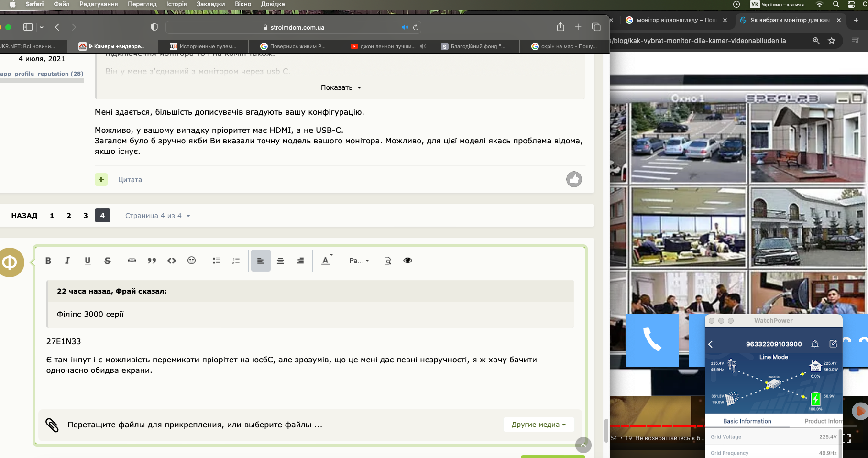Open the text color picker
Viewport: 868px width, 458px height.
click(326, 261)
